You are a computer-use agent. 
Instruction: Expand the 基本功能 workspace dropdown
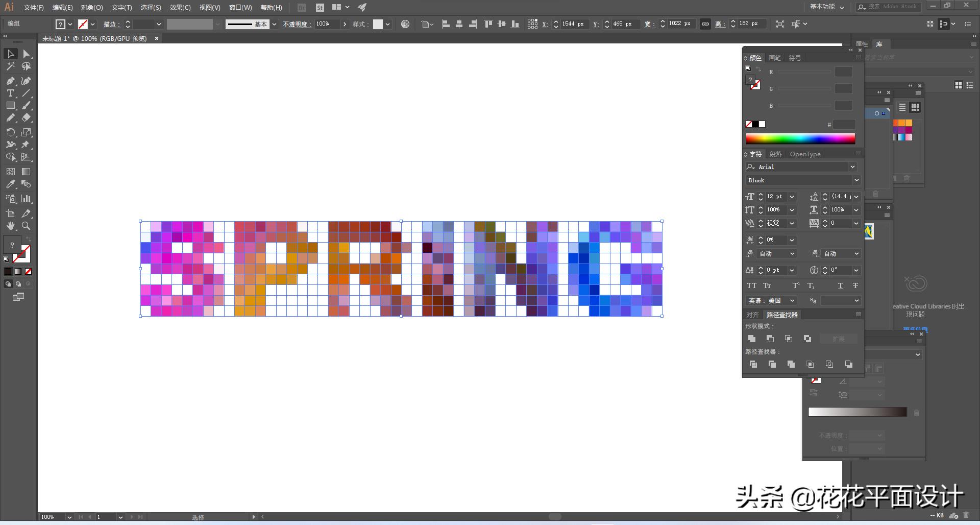[x=827, y=7]
